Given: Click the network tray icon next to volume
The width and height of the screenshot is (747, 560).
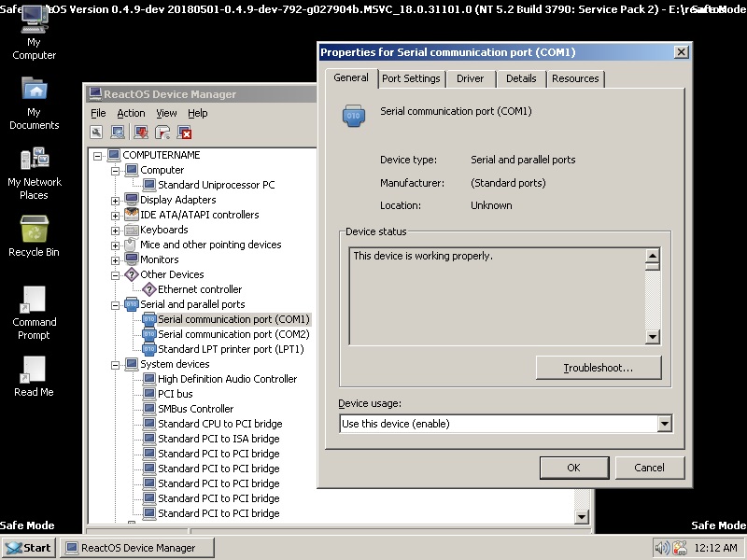Looking at the screenshot, I should pos(680,548).
